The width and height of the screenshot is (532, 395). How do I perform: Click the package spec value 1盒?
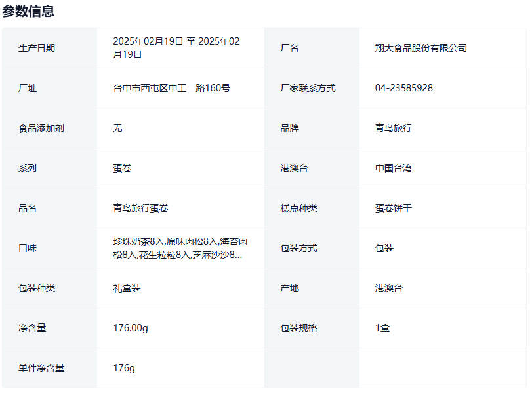382,328
